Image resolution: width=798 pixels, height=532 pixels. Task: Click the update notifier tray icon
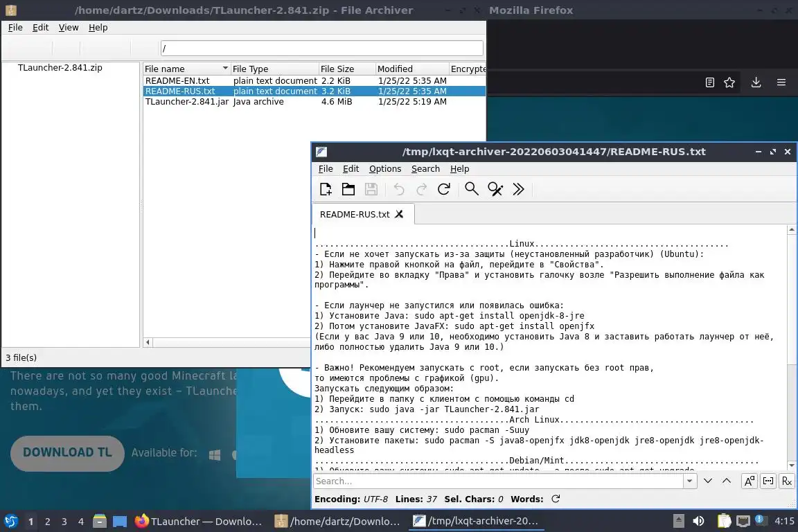pos(760,520)
